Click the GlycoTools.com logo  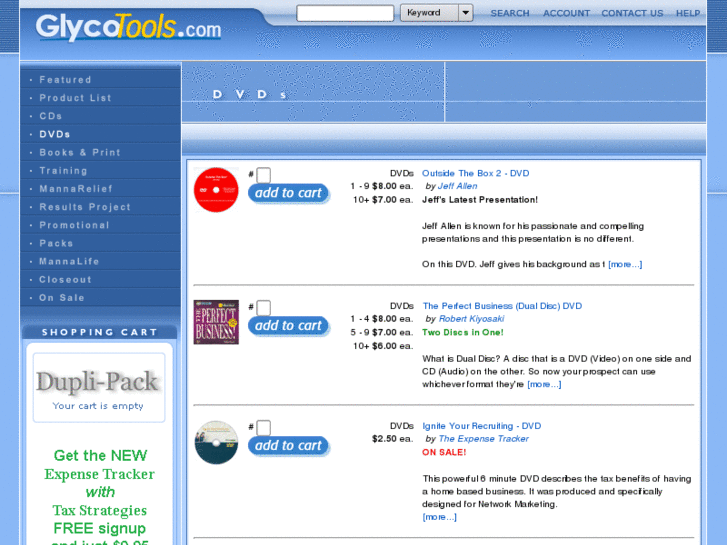pyautogui.click(x=128, y=27)
